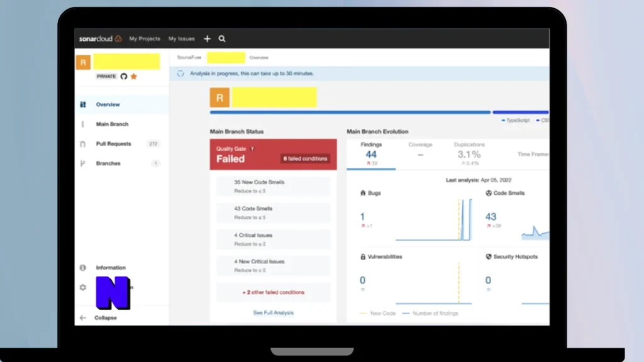Click the Pull Requests icon
This screenshot has width=644, height=362.
click(82, 144)
